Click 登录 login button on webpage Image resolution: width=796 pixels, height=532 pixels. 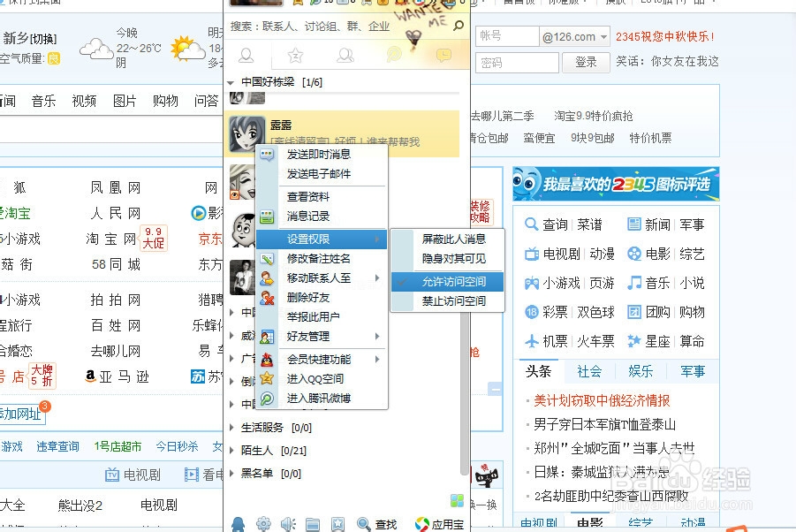pyautogui.click(x=586, y=63)
